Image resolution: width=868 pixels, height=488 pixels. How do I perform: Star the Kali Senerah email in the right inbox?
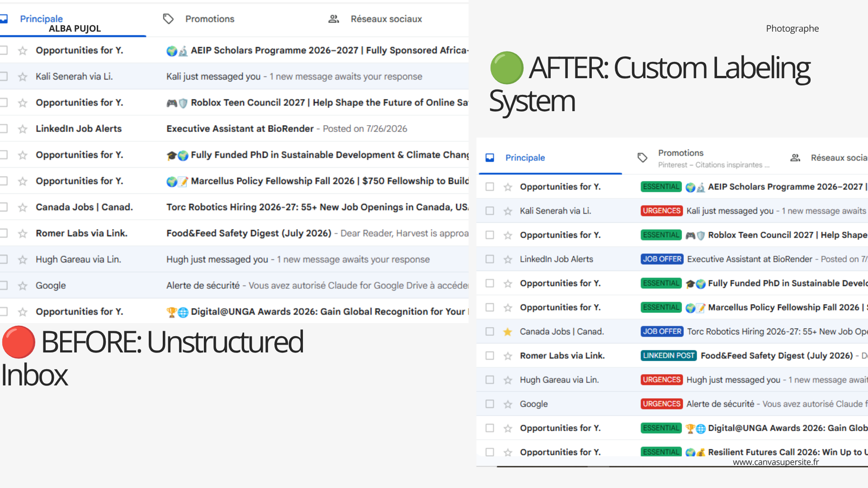508,211
